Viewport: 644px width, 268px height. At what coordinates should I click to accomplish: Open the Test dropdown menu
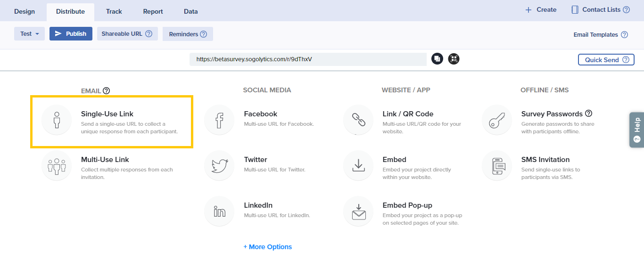29,34
